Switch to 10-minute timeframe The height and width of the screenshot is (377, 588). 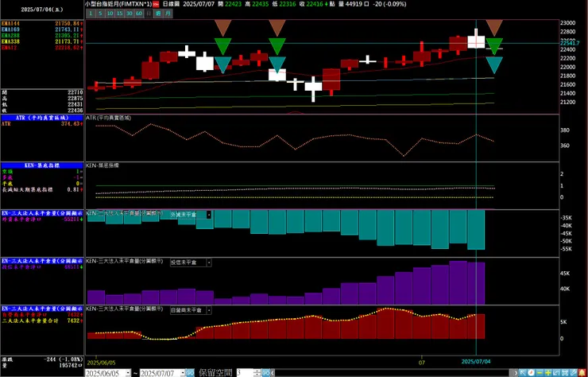click(x=110, y=14)
